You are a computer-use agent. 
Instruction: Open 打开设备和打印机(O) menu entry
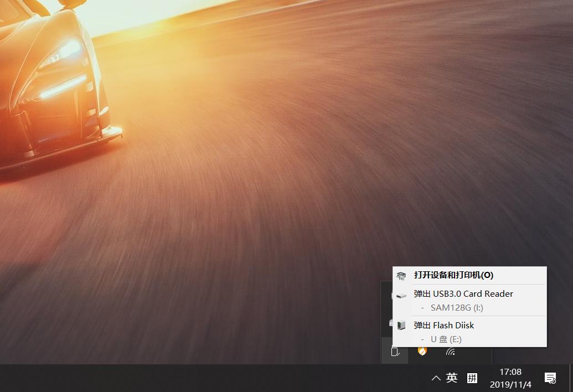469,275
